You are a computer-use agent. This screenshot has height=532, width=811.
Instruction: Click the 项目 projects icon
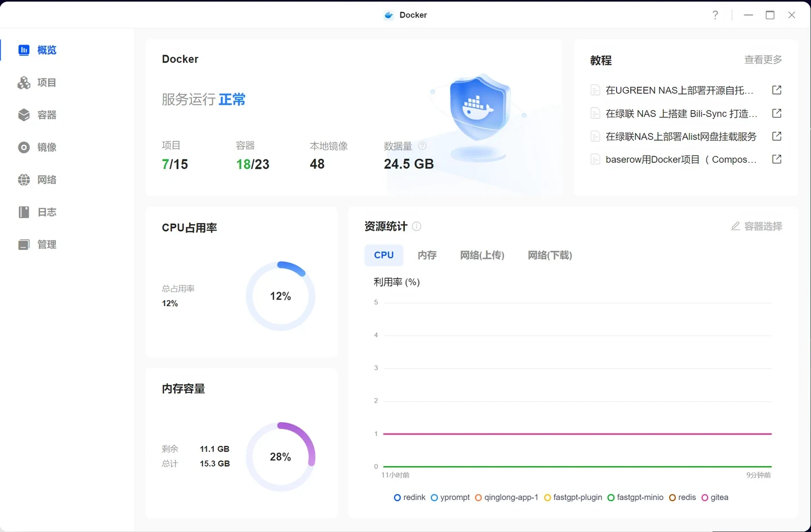click(24, 83)
